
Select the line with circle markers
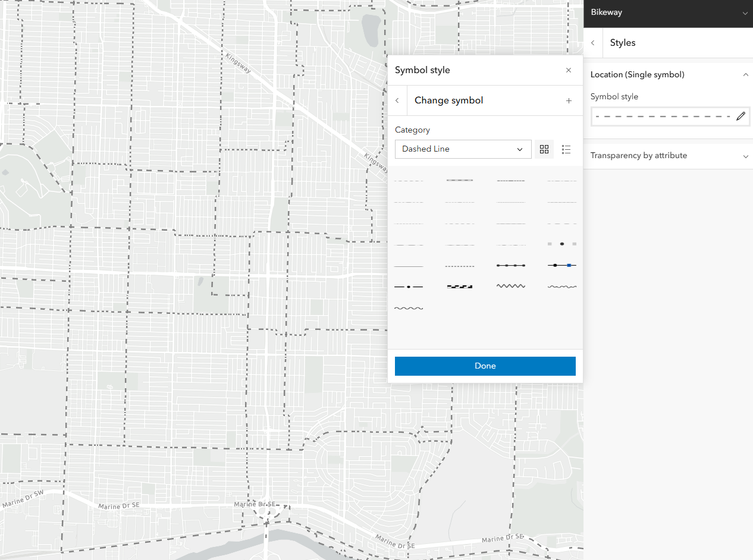pyautogui.click(x=511, y=265)
